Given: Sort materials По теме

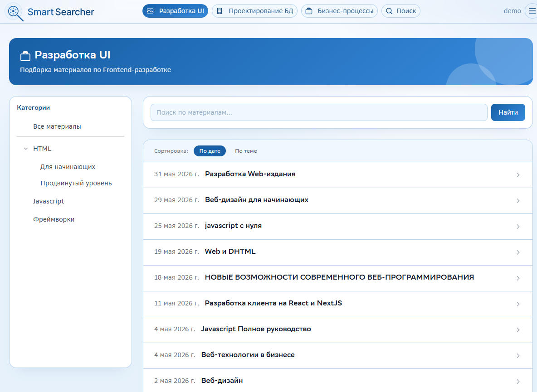Looking at the screenshot, I should [246, 151].
